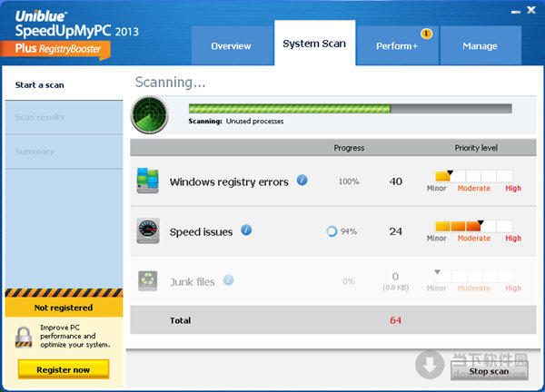
Task: Click the scan progress bar
Action: pos(350,109)
